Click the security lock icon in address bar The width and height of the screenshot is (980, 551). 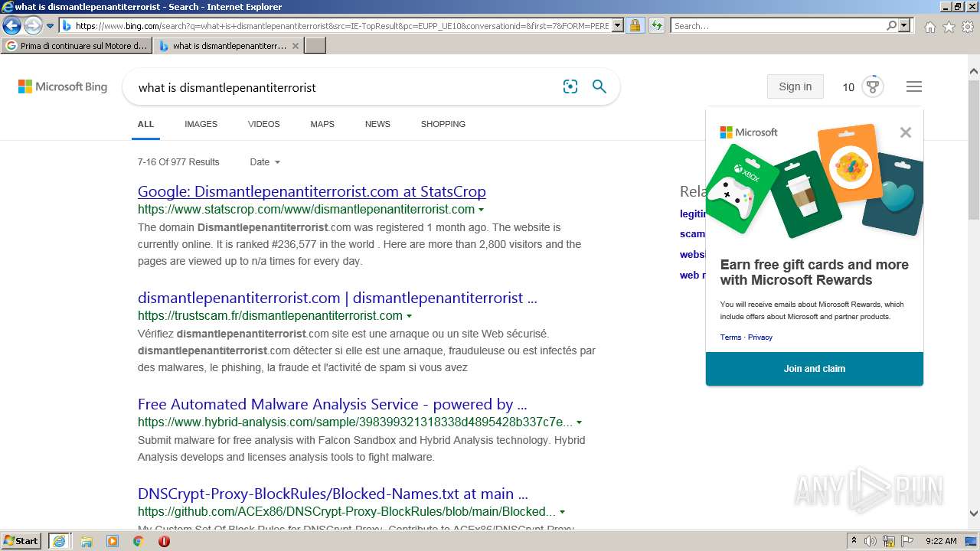click(x=635, y=26)
